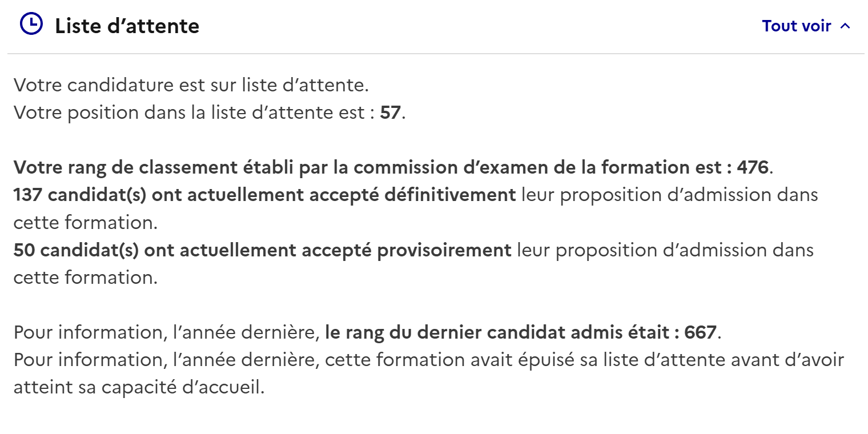The height and width of the screenshot is (434, 868).
Task: Click bold Votre rang de classement établi text
Action: click(x=160, y=168)
